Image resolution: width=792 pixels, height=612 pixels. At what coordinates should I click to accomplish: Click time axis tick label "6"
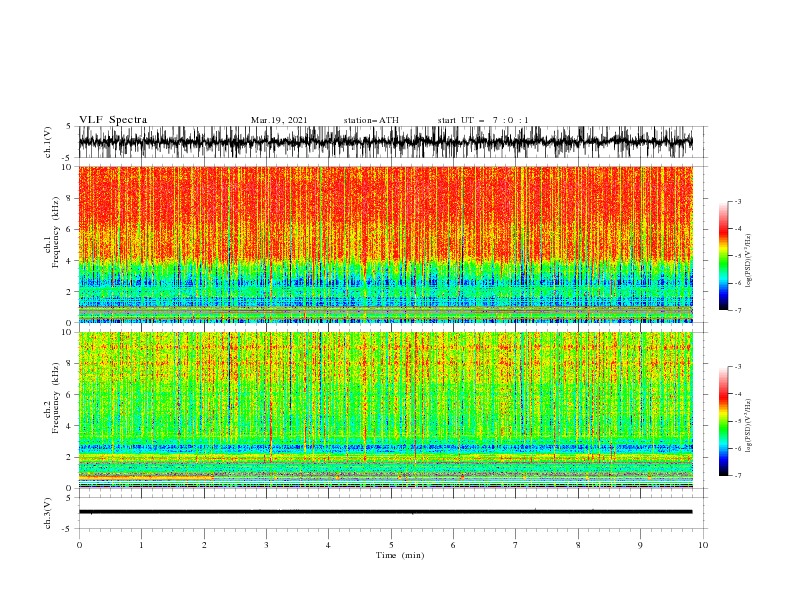pyautogui.click(x=453, y=545)
